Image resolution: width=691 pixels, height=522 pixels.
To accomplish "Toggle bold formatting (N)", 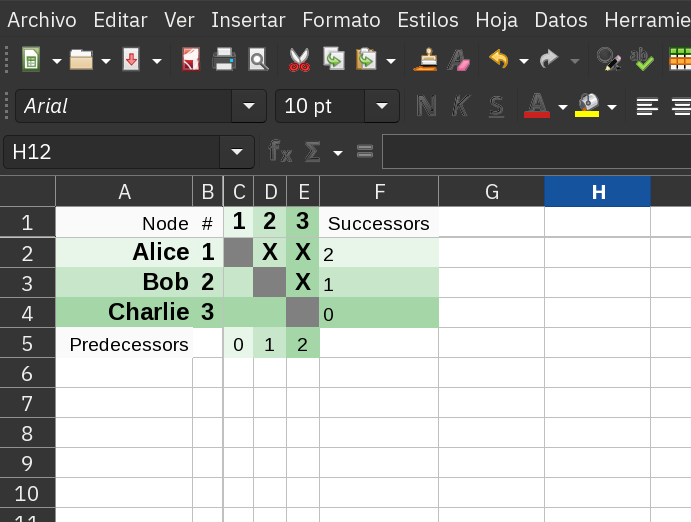I will tap(427, 106).
